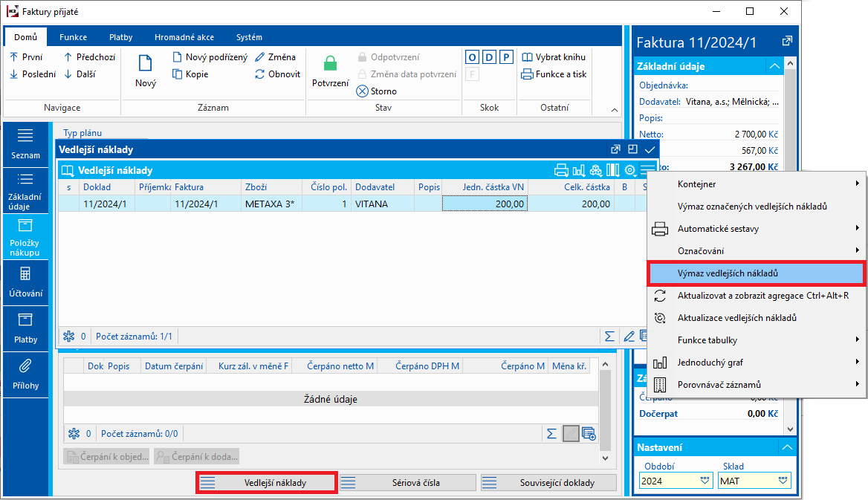Go to Další record
The width and height of the screenshot is (868, 500).
coord(80,74)
